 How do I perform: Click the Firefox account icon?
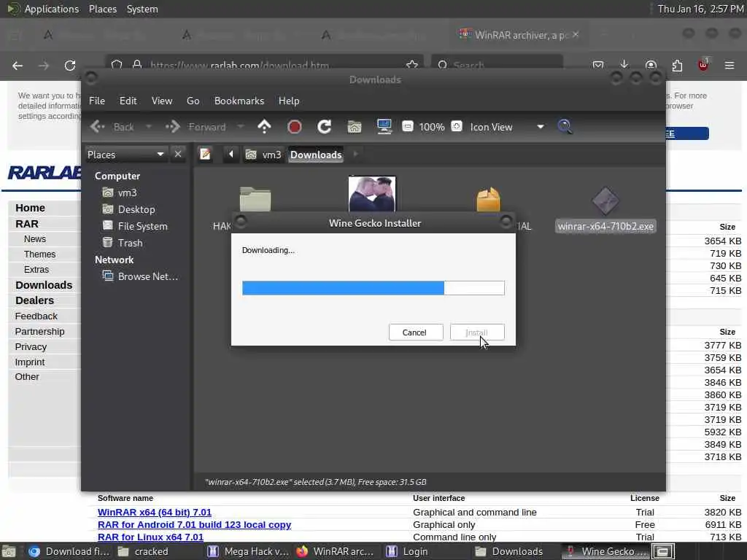pyautogui.click(x=651, y=65)
